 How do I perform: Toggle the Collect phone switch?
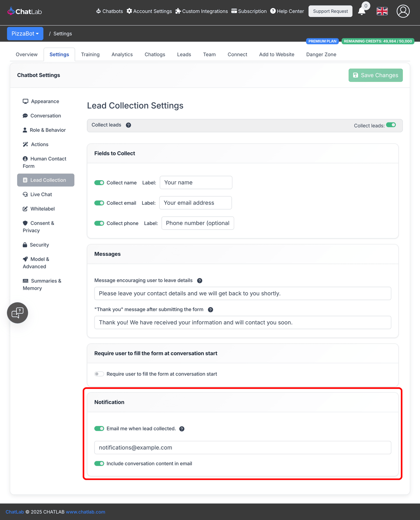pyautogui.click(x=99, y=223)
